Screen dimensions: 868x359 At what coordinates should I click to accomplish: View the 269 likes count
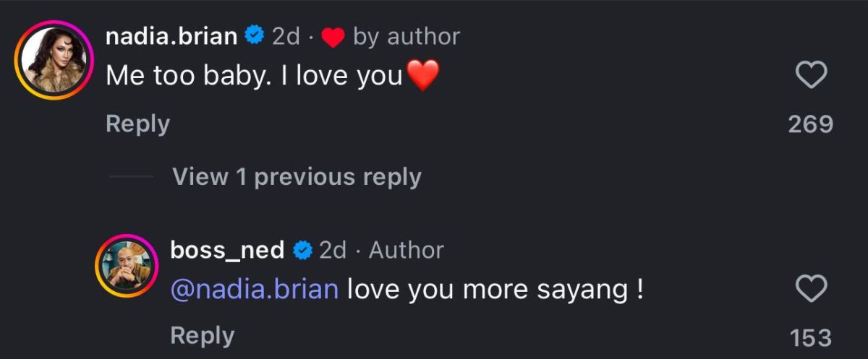click(811, 124)
